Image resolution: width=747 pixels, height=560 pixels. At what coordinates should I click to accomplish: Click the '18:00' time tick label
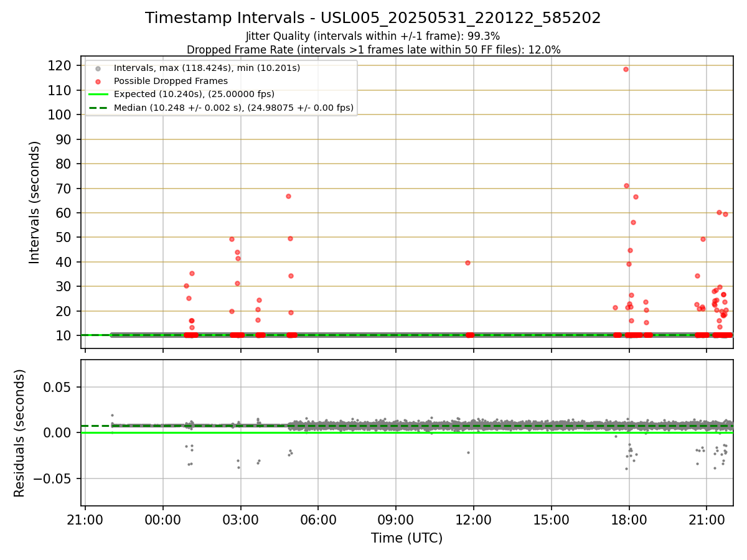pyautogui.click(x=629, y=520)
